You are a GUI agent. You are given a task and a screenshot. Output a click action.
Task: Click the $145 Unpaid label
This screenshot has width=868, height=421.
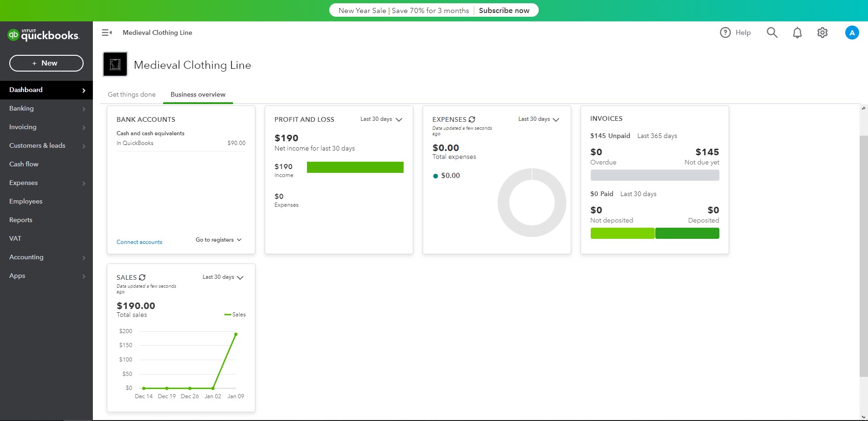click(610, 136)
